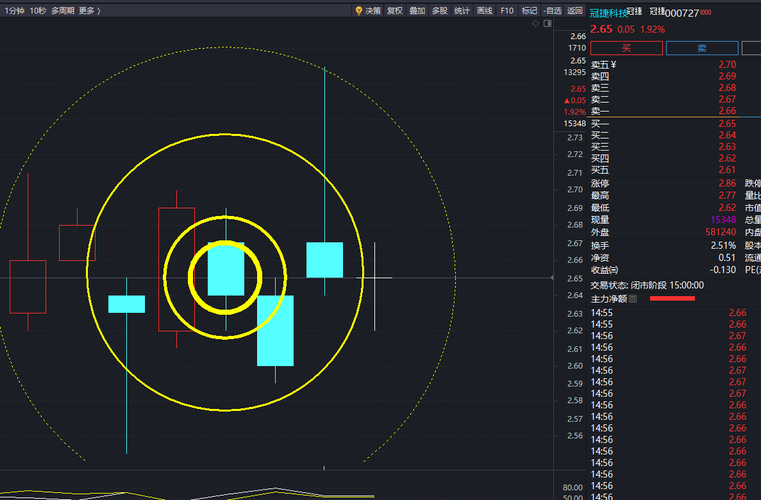Viewport: 761px width, 500px height.
Task: Open the 多周期 multi-period selector
Action: [62, 11]
